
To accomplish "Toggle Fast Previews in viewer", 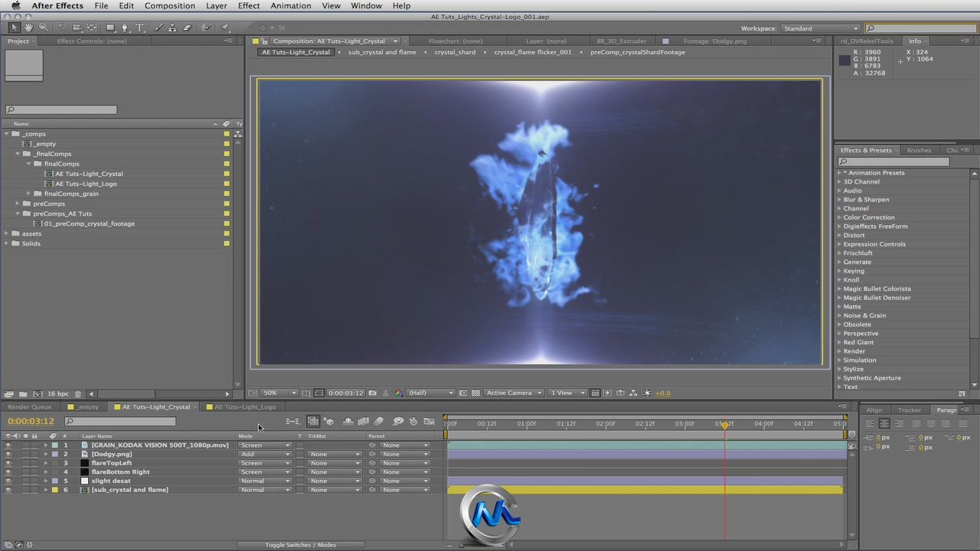I will pos(607,393).
